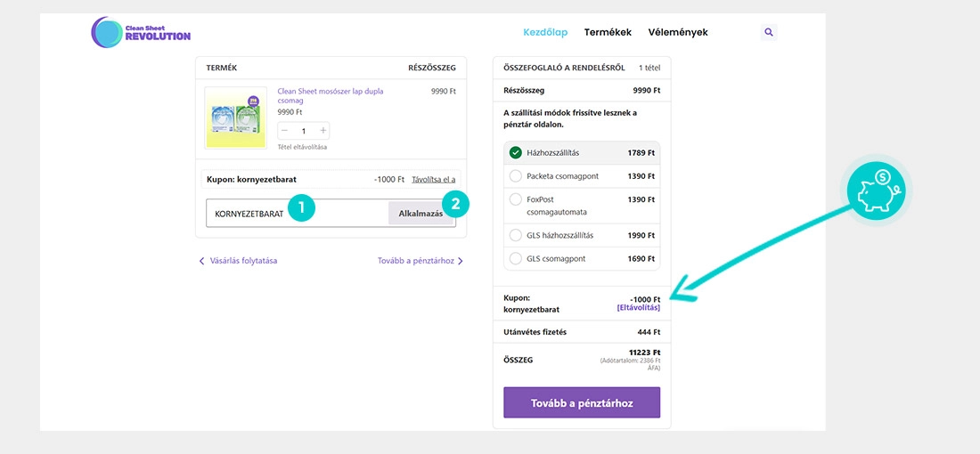Click the Utánvétes fizetés 444 Ft value
This screenshot has width=980, height=454.
click(x=649, y=332)
